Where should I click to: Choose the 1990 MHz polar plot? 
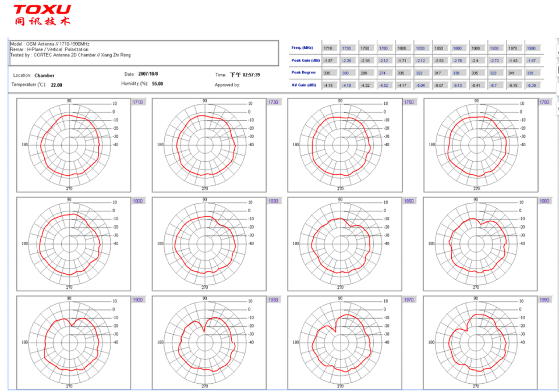[480, 342]
